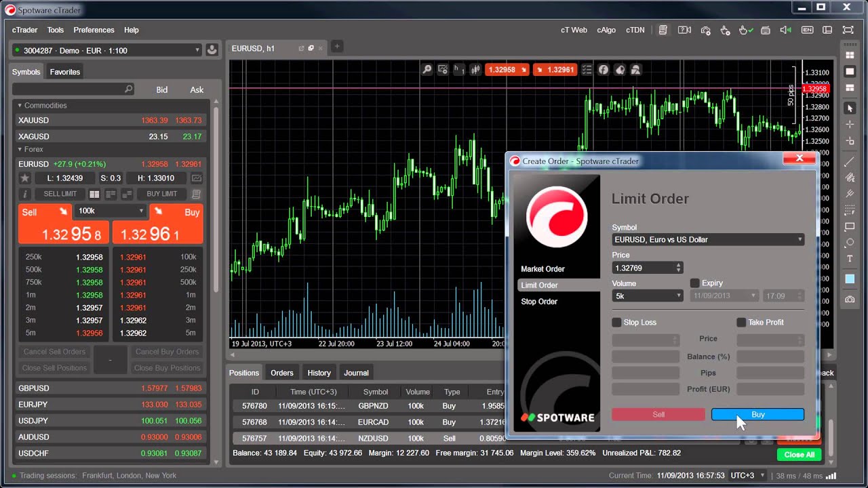Select the XAUUSD symbol row

pos(110,120)
